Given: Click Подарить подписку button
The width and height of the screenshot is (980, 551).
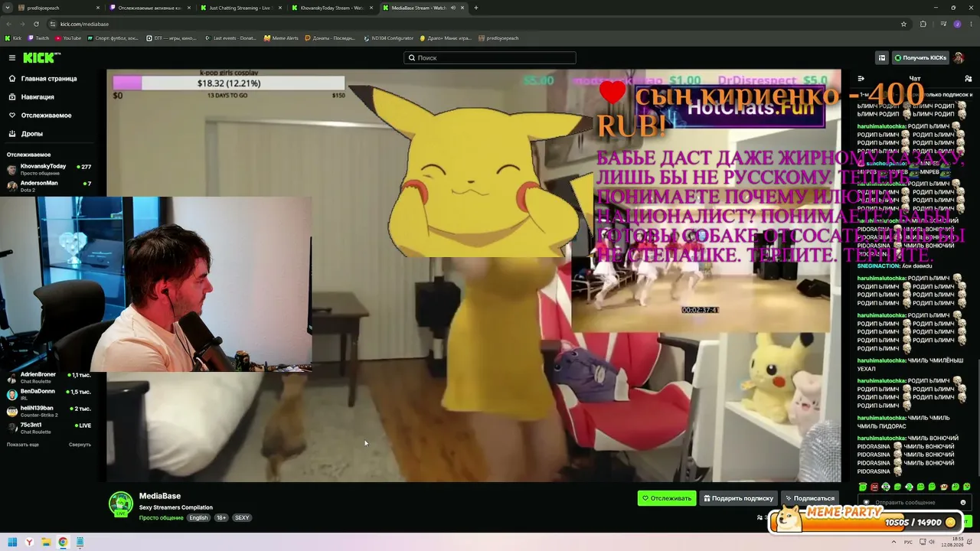Looking at the screenshot, I should coord(738,498).
